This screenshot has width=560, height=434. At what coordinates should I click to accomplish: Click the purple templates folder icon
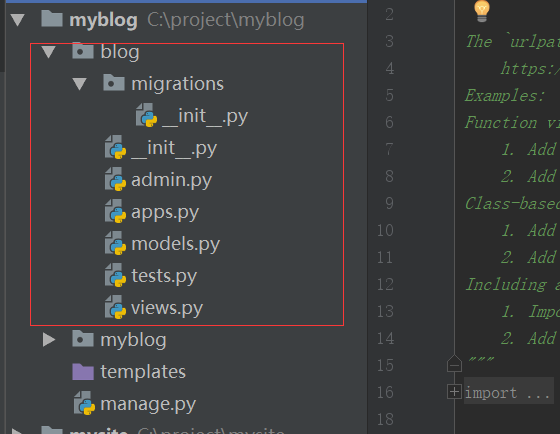click(83, 371)
